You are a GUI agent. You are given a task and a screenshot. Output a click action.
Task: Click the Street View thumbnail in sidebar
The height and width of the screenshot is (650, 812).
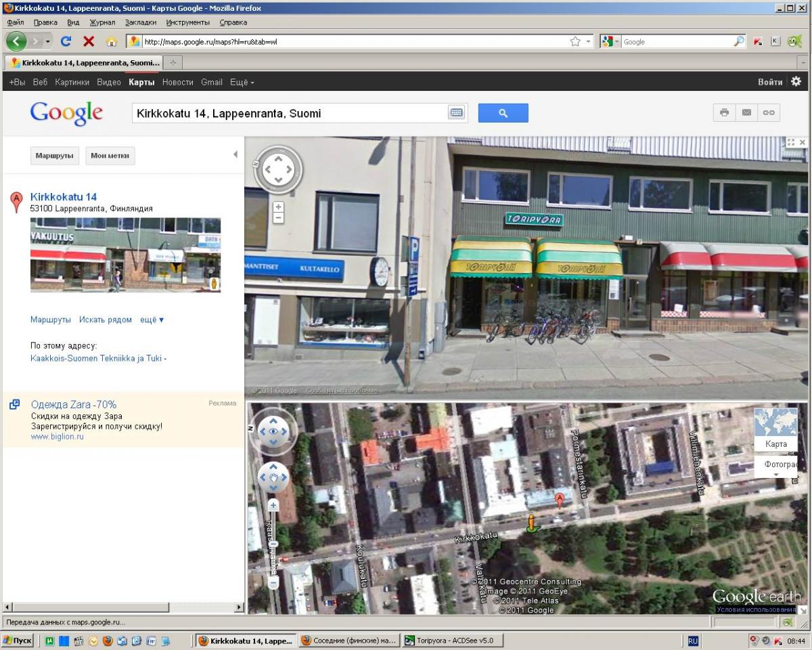point(125,255)
